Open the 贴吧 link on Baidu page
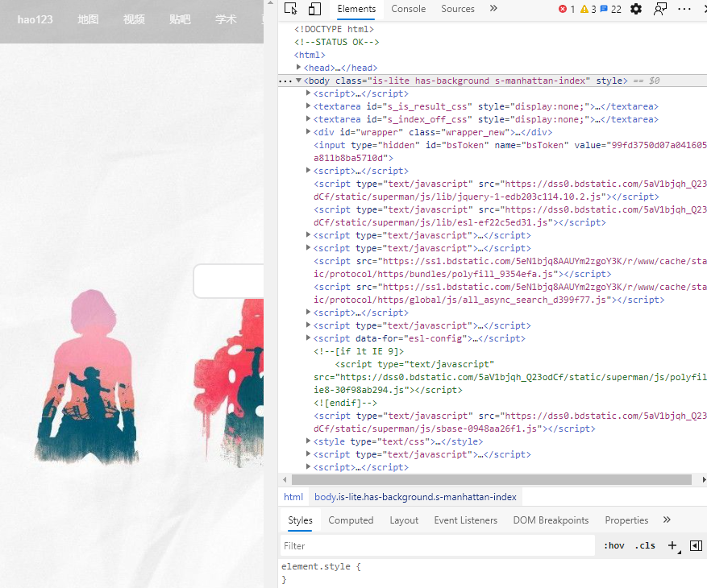 (x=180, y=19)
